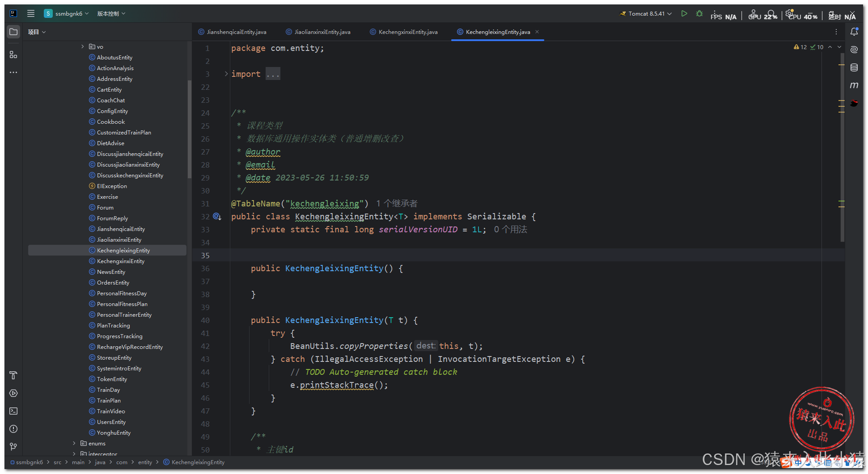Click the project tree vertical scrollbar
Screen dimensions: 868x474
[190, 130]
